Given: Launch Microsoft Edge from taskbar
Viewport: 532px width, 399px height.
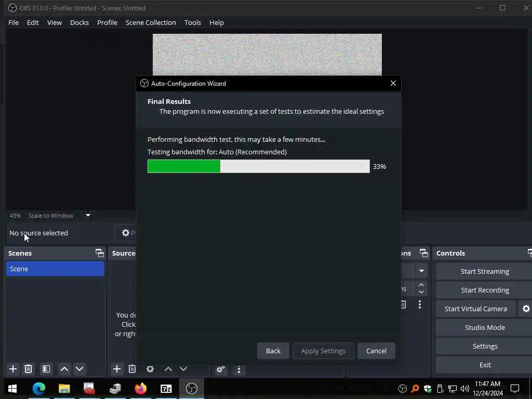Looking at the screenshot, I should click(38, 389).
